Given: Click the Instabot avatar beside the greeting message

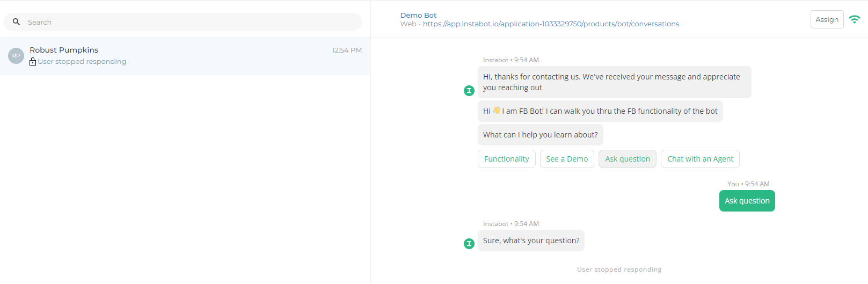Looking at the screenshot, I should point(469,91).
